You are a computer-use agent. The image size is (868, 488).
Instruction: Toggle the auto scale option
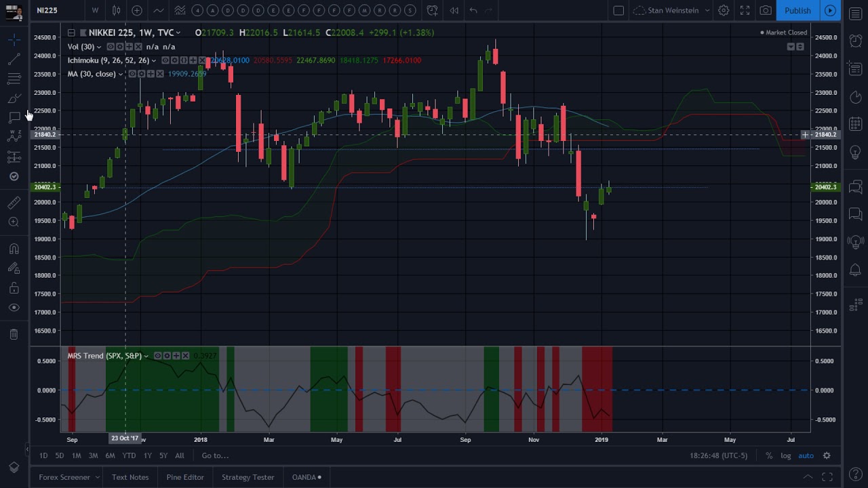tap(806, 455)
